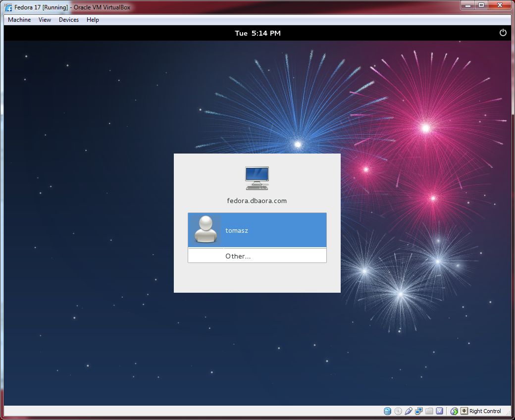Click the power icon in top panel

(503, 33)
